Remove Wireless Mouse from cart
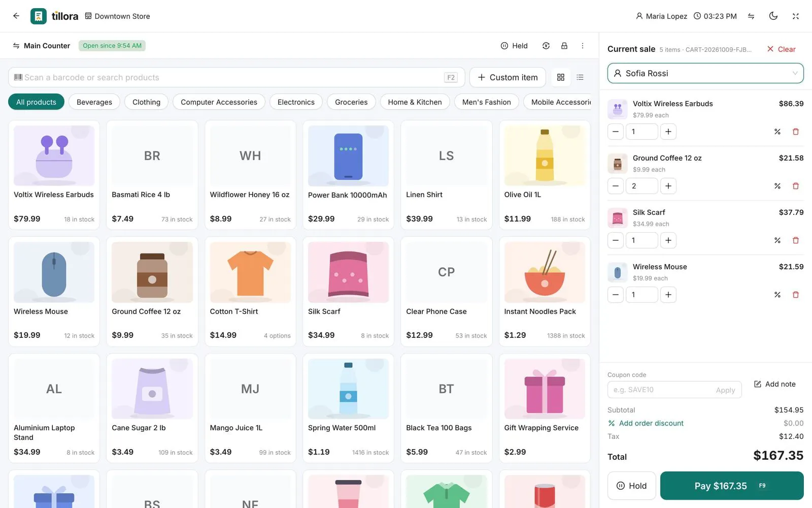 point(796,295)
